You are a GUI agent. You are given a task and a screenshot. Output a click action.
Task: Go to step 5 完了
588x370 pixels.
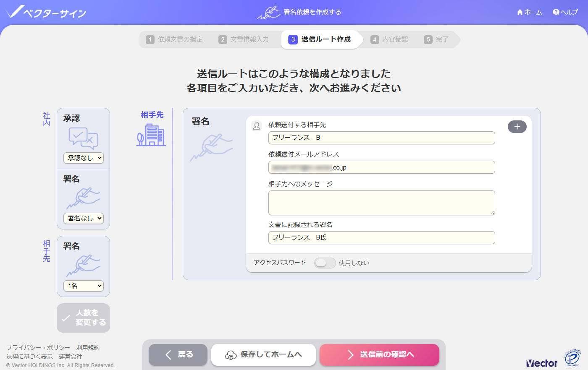pos(436,39)
